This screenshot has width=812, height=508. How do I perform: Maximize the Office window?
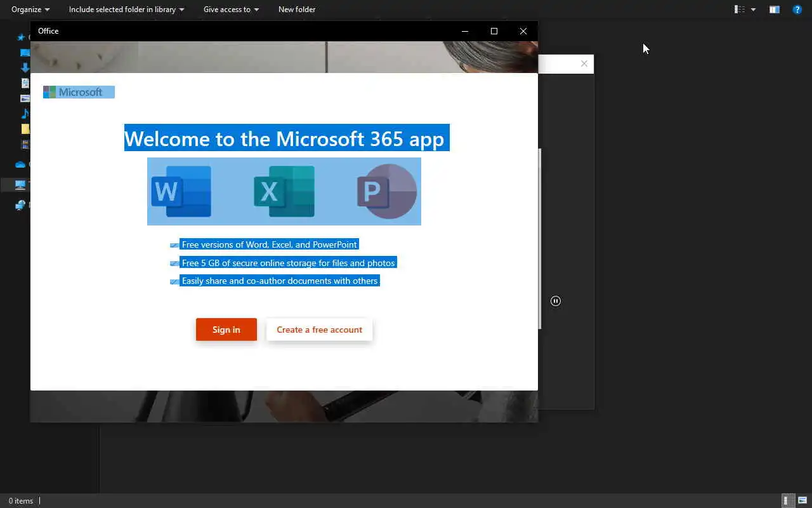pos(494,31)
